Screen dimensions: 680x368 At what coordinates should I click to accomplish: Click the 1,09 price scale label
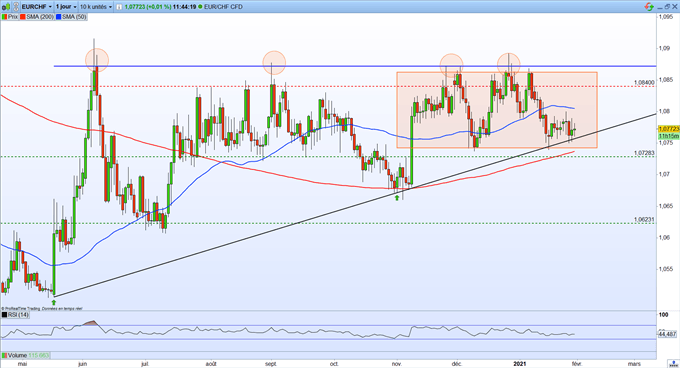(664, 48)
